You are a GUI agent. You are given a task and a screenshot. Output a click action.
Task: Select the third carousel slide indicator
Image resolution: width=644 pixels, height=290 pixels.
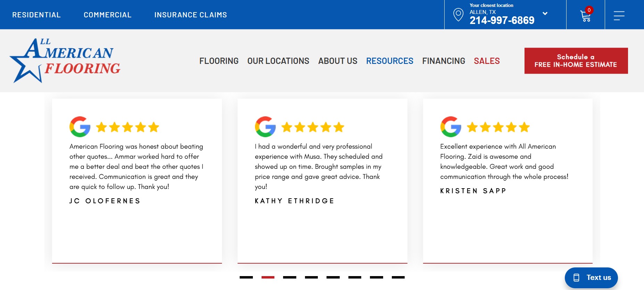point(290,277)
